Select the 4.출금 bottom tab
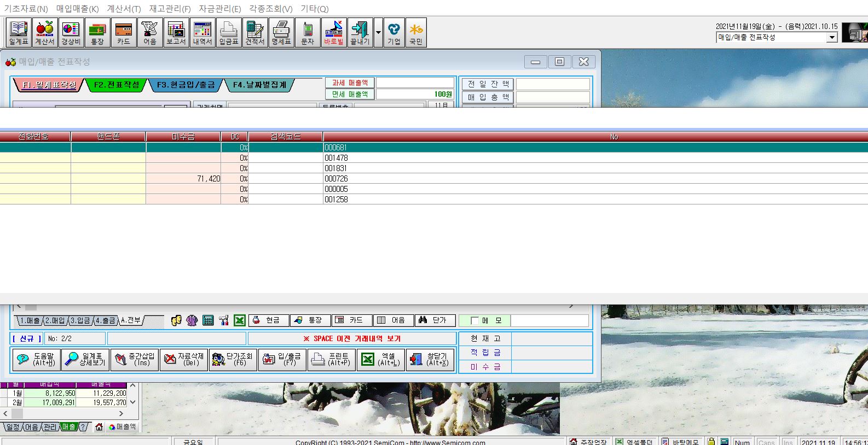 point(105,321)
